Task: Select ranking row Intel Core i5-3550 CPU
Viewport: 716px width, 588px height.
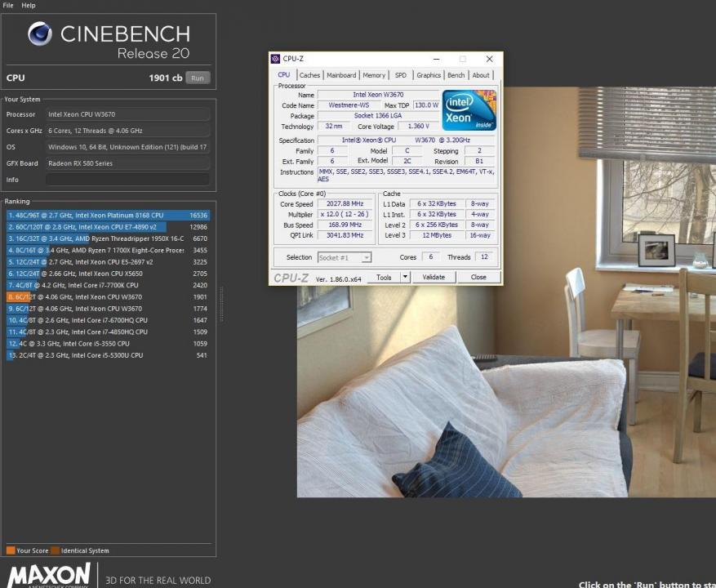Action: tap(108, 344)
